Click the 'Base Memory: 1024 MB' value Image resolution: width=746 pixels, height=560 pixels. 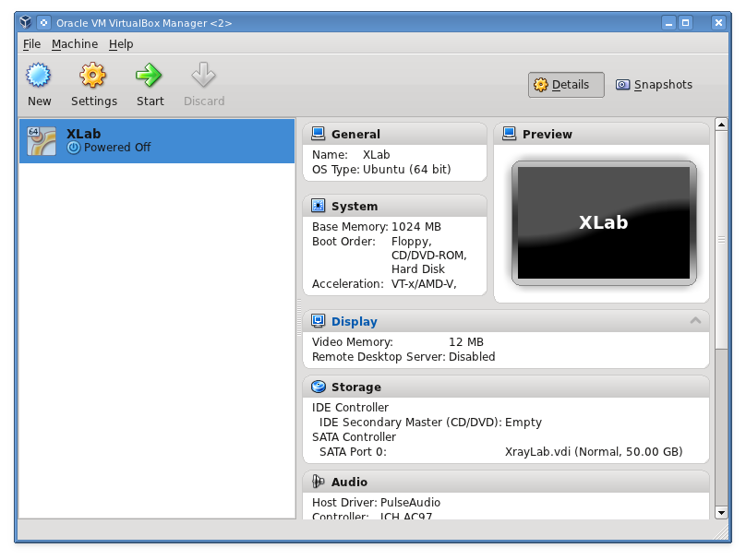[x=415, y=227]
